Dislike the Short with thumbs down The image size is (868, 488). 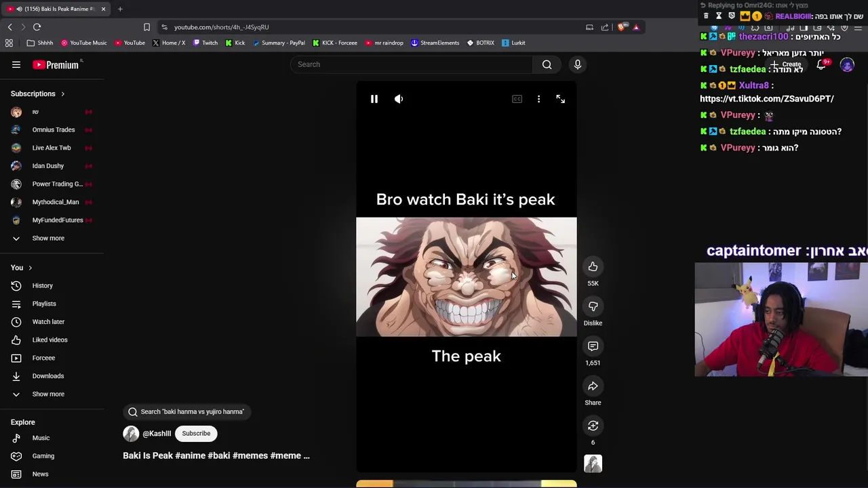(x=593, y=306)
